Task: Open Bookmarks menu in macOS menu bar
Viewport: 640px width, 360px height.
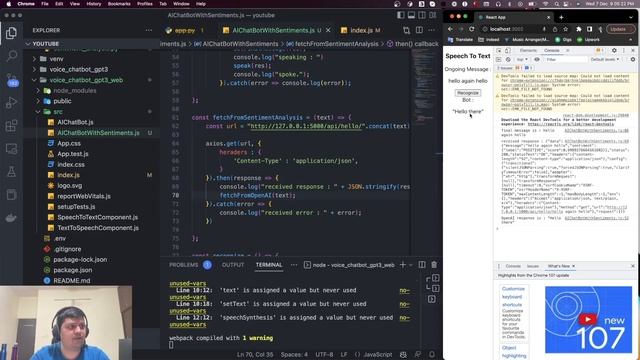Action: click(x=119, y=4)
